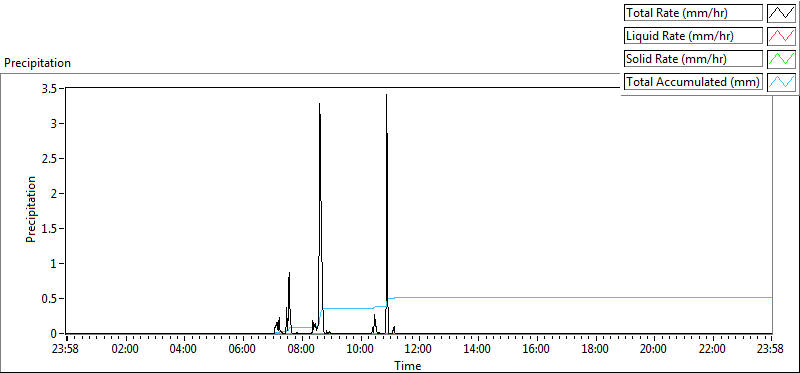Click the Precipitation title above the chart
This screenshot has height=373, width=800.
(x=37, y=63)
